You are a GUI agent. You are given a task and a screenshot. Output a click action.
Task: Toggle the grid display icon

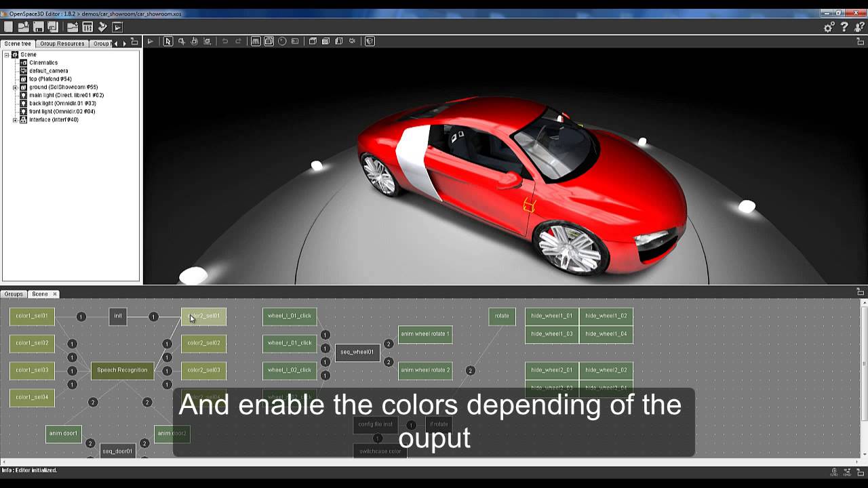coord(256,41)
